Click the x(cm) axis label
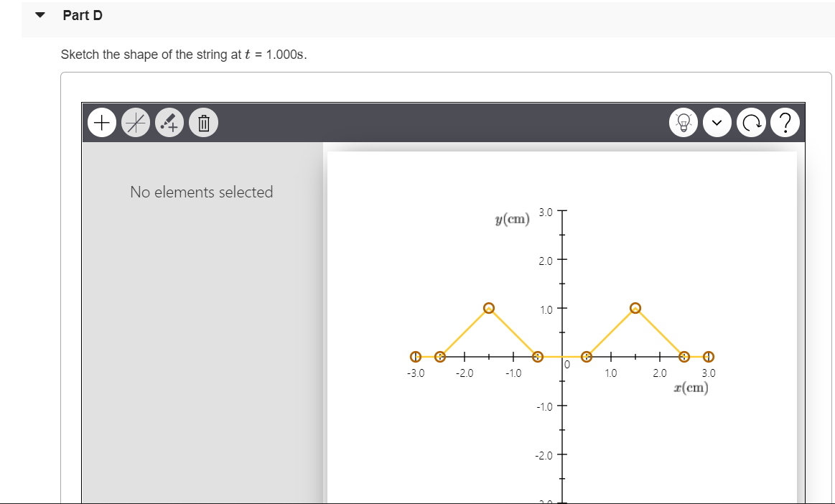 click(x=689, y=388)
